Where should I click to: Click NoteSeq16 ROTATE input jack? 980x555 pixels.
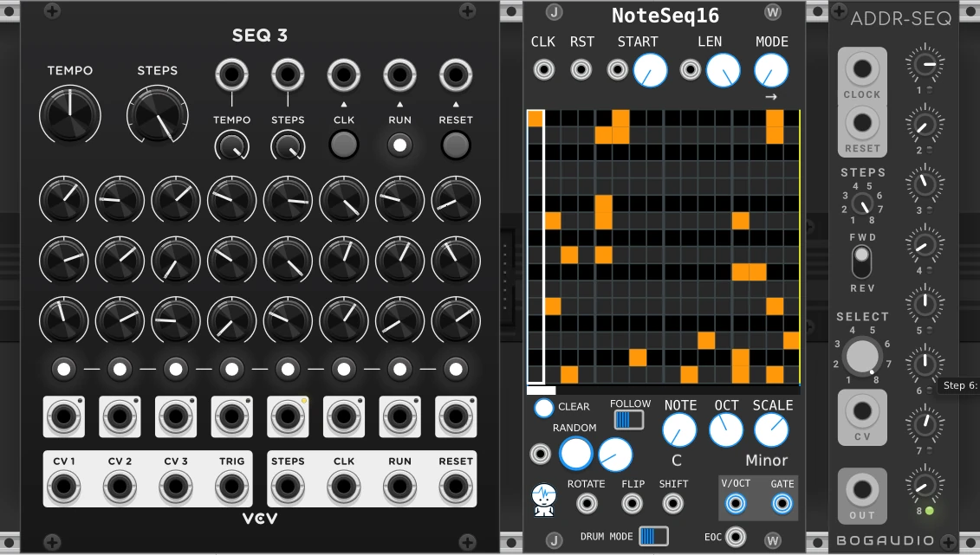(x=587, y=503)
